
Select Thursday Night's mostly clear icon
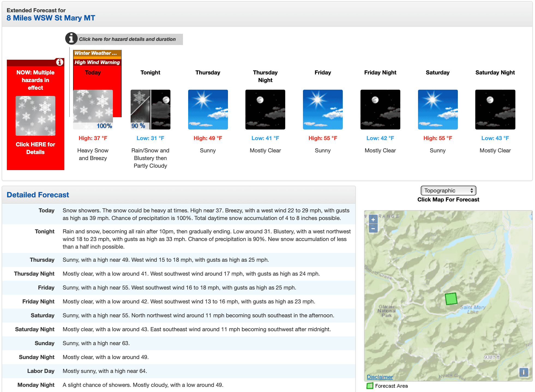tap(265, 110)
